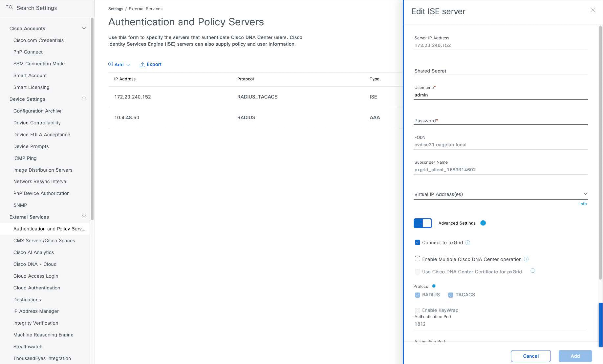Collapse the Device Settings section
The height and width of the screenshot is (364, 603).
(84, 99)
